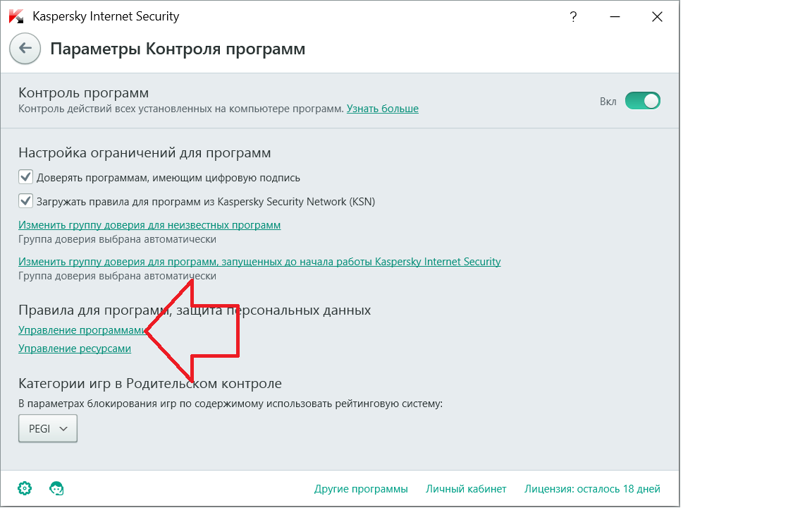Image resolution: width=812 pixels, height=508 pixels.
Task: Uncheck Загружать правила для программ из KSN
Action: (25, 201)
